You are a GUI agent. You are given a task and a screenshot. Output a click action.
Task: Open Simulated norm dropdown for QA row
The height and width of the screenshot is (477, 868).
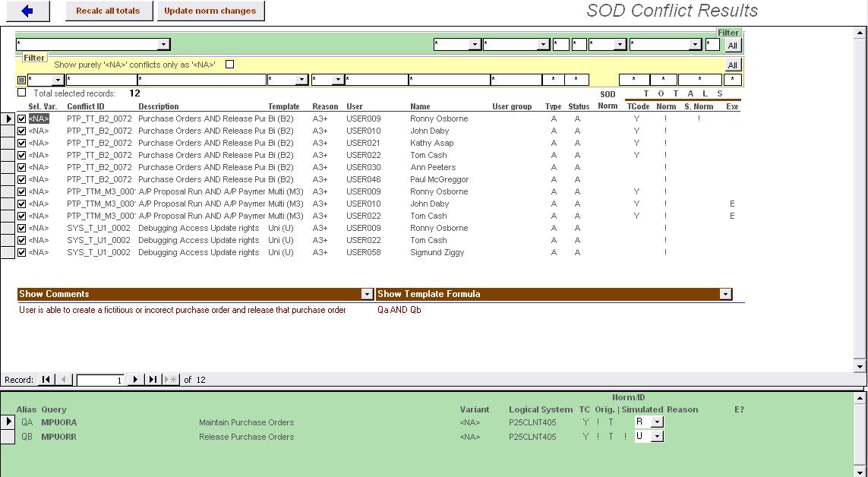tap(657, 422)
